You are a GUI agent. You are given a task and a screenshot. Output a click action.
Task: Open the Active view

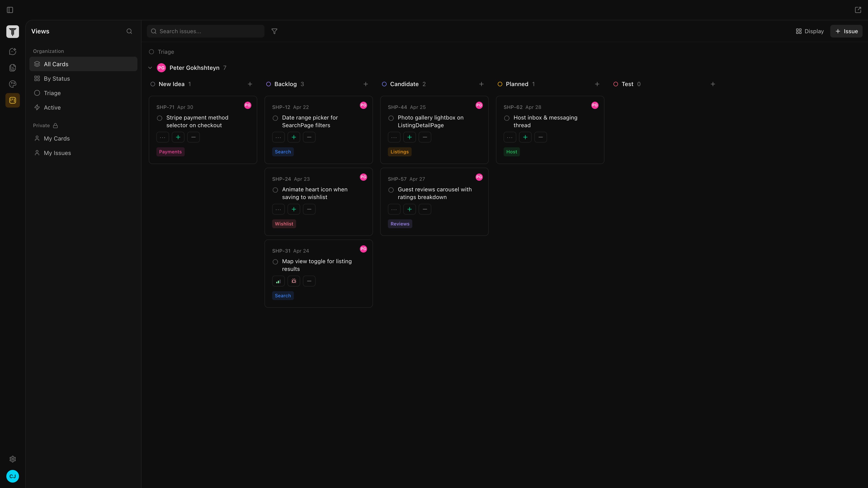tap(84, 108)
